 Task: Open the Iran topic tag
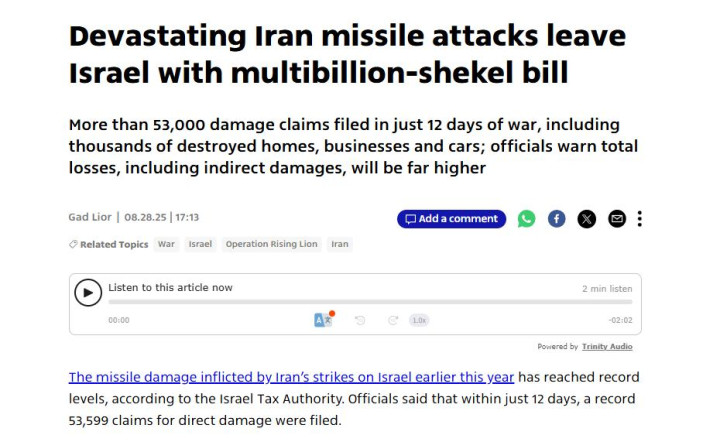pos(340,244)
